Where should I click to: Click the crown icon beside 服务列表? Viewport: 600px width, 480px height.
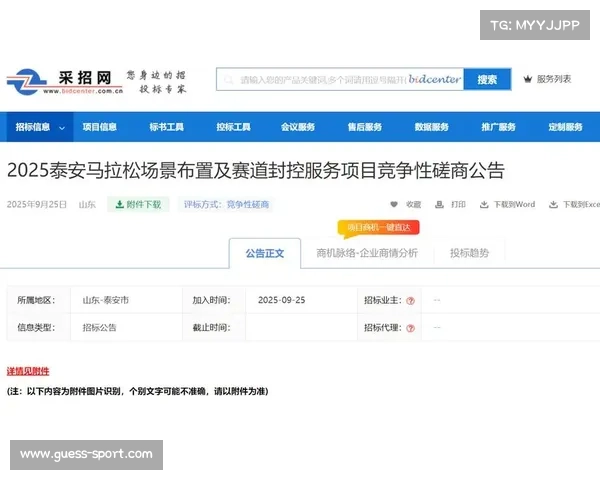coord(528,79)
